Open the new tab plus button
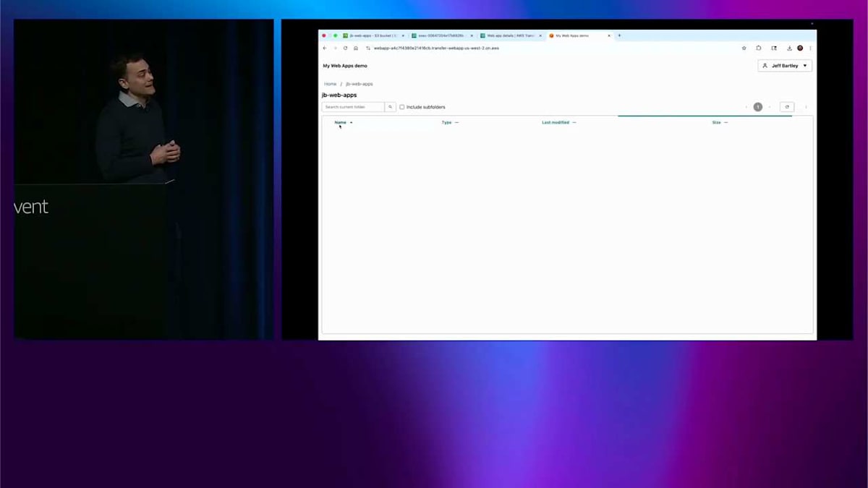Image resolution: width=868 pixels, height=488 pixels. tap(619, 35)
